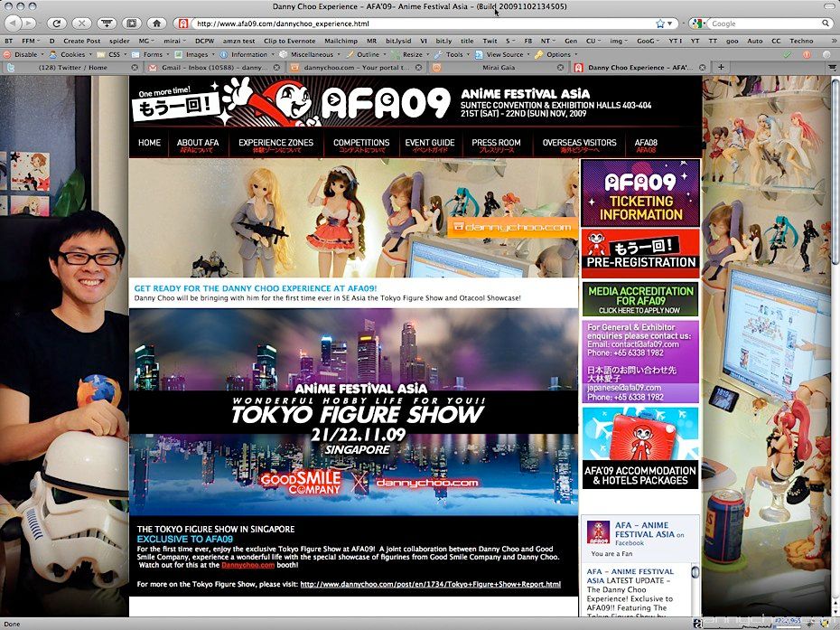Image resolution: width=840 pixels, height=630 pixels.
Task: Click the AFA09 Ticketing Information banner
Action: [639, 193]
